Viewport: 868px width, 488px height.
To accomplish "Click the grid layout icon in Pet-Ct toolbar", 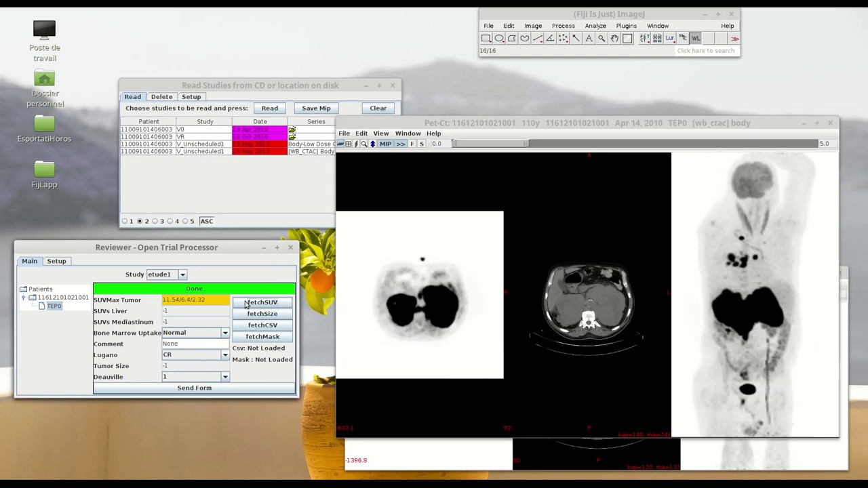I will (x=349, y=144).
